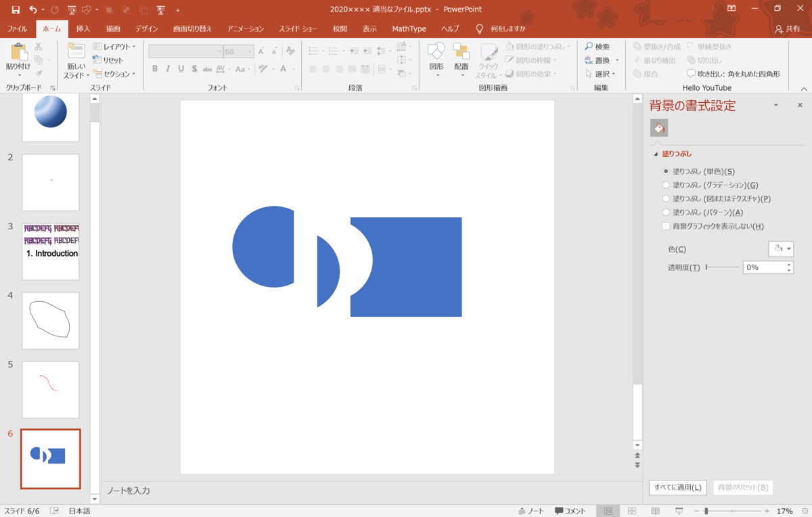This screenshot has height=517, width=812.
Task: Select slide 4 thumbnail with freeform shape
Action: click(x=51, y=321)
